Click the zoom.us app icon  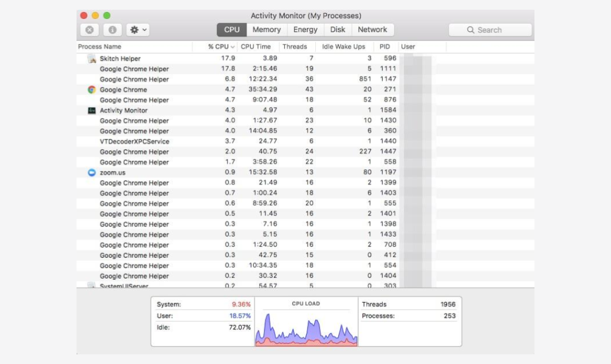point(92,172)
